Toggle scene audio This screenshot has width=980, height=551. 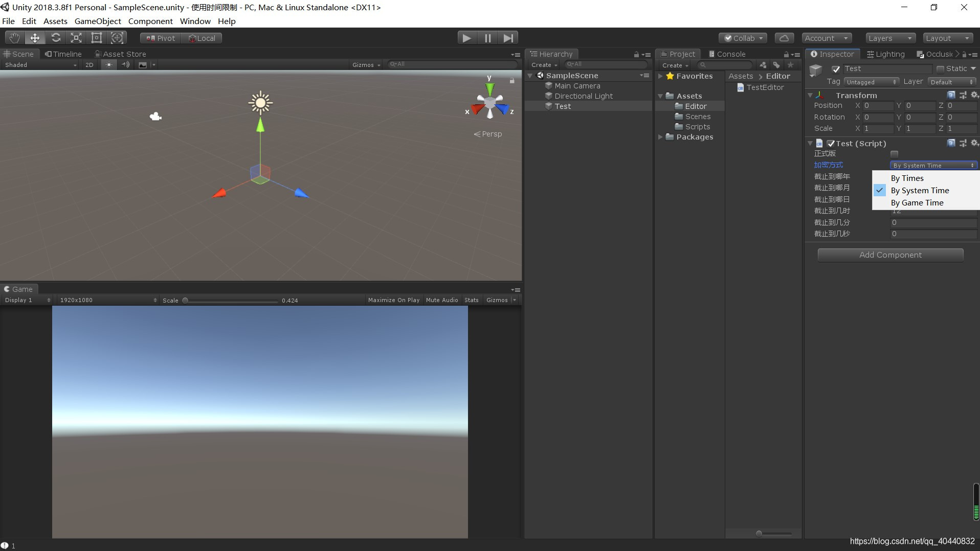[x=125, y=65]
